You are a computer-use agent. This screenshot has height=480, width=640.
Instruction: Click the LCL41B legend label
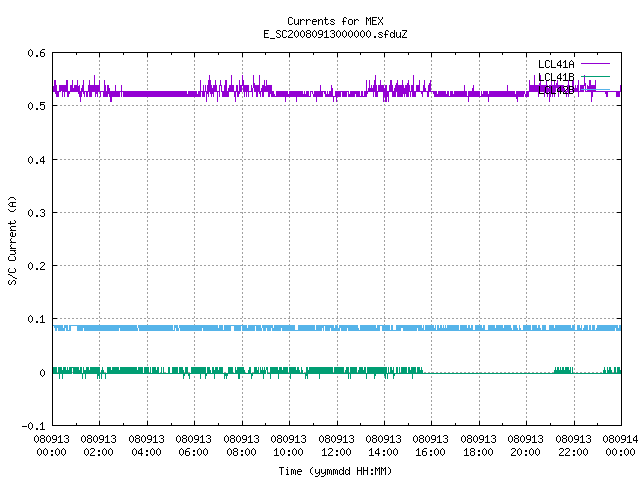556,77
